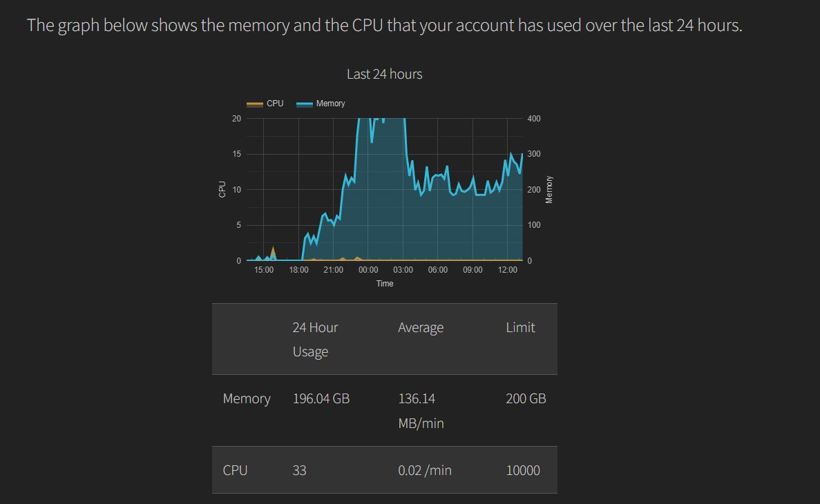Viewport: 820px width, 504px height.
Task: Click the blue Memory legend color swatch
Action: point(305,104)
